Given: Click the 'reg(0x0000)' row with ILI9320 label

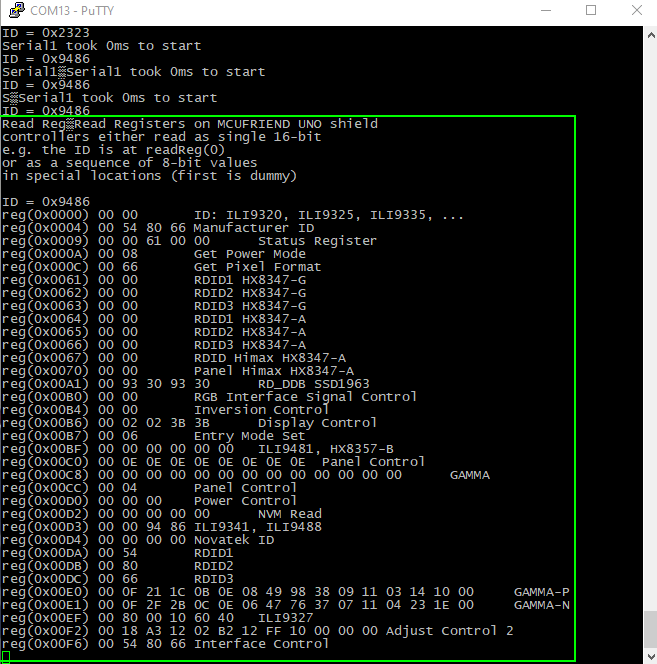Looking at the screenshot, I should 233,215.
